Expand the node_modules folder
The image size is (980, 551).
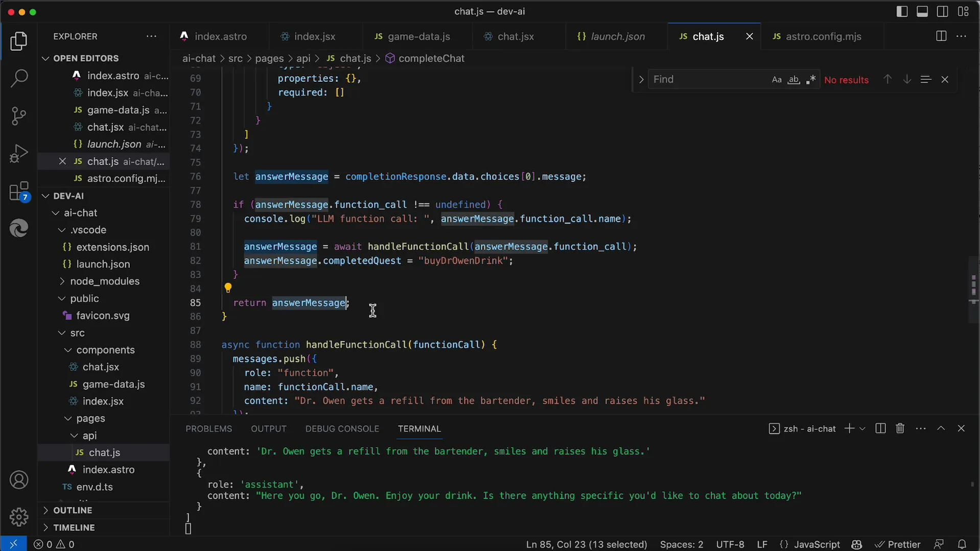coord(104,281)
